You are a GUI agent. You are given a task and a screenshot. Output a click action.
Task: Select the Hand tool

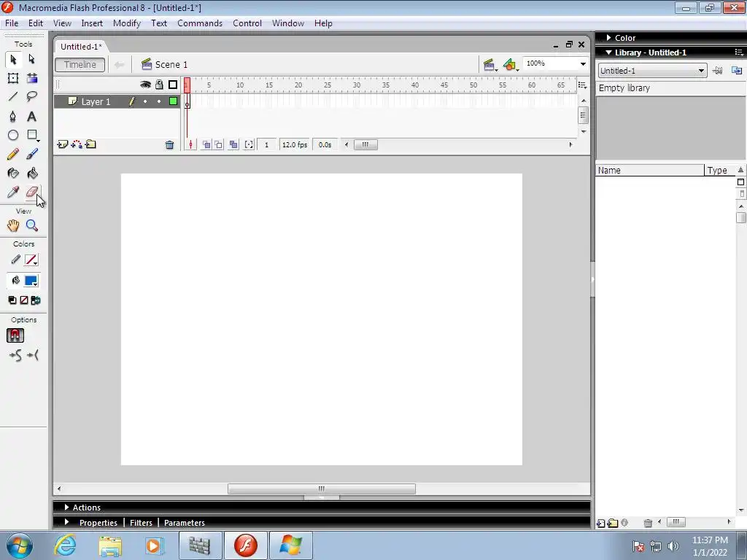(13, 226)
